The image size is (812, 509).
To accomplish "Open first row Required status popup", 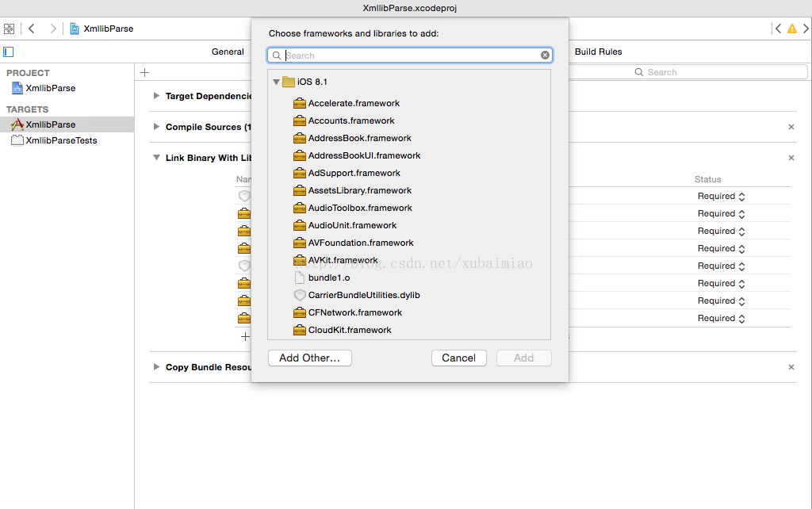I will pyautogui.click(x=721, y=197).
